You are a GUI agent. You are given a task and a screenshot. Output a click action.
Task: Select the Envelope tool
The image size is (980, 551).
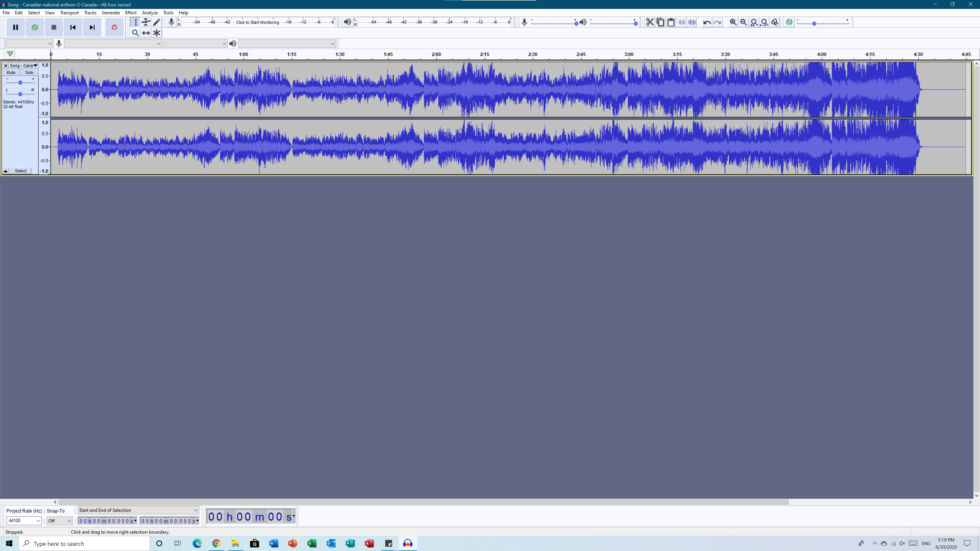[x=146, y=22]
